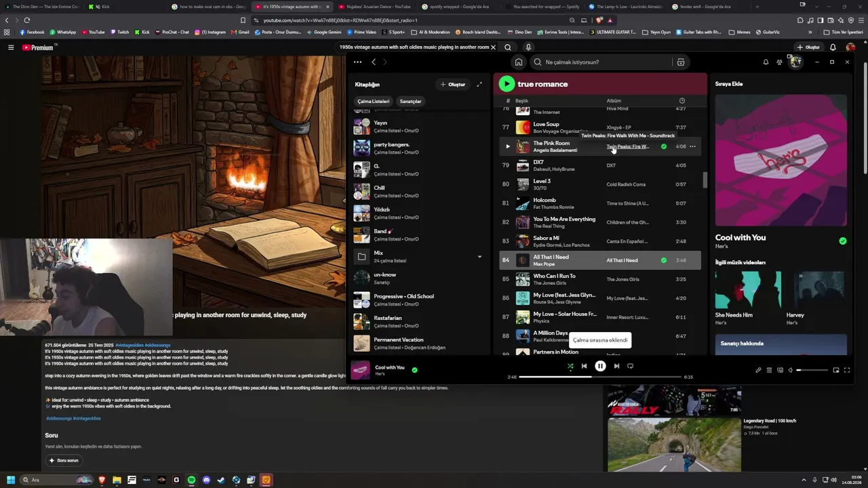Open Spotify Browse icon in search bar

tap(681, 62)
